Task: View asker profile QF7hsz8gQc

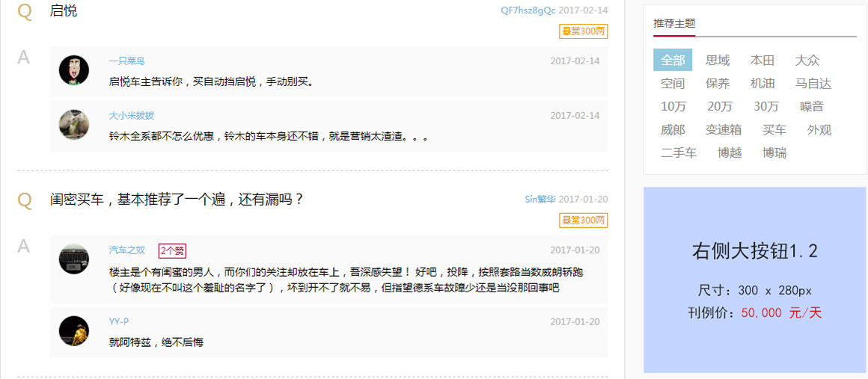Action: point(528,10)
